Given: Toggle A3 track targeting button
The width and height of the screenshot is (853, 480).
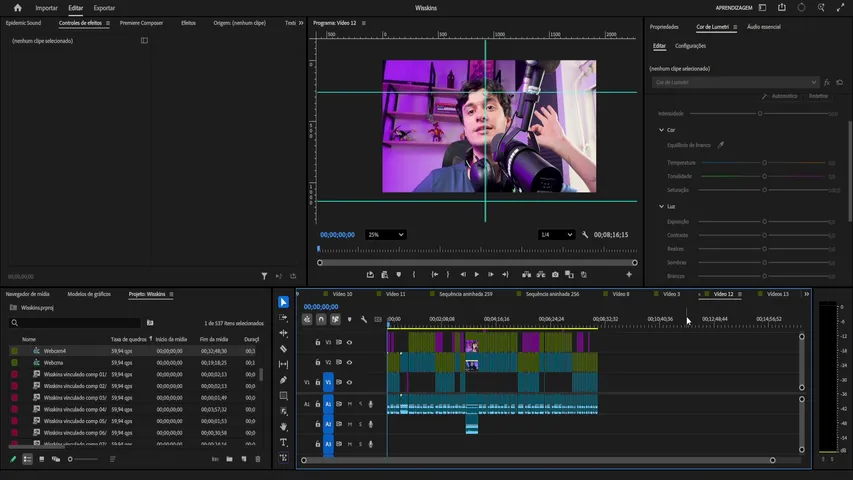Looking at the screenshot, I should tap(328, 444).
